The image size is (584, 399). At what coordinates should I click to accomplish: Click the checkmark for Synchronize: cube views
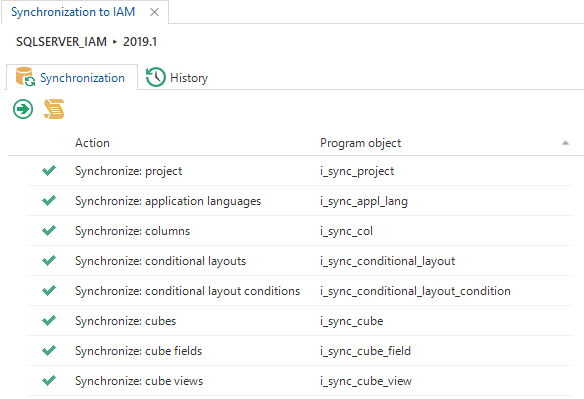49,380
